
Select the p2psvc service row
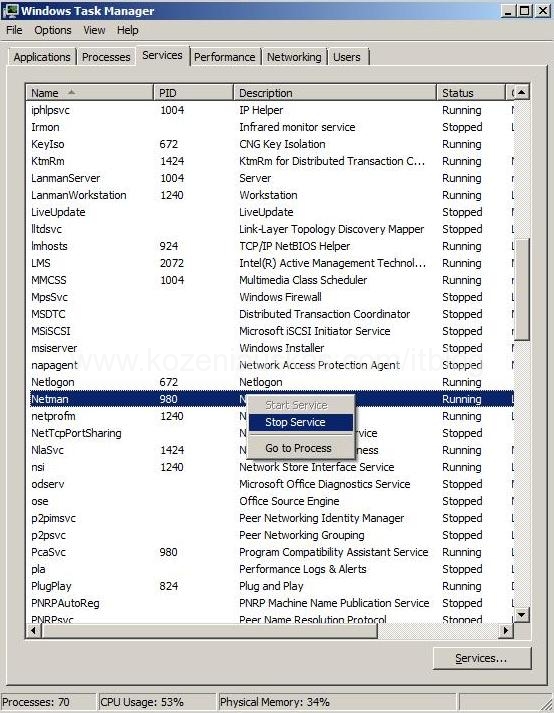click(272, 535)
